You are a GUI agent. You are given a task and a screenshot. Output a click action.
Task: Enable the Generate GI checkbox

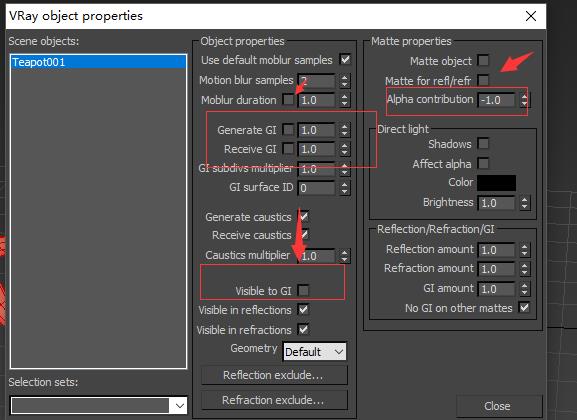(288, 130)
